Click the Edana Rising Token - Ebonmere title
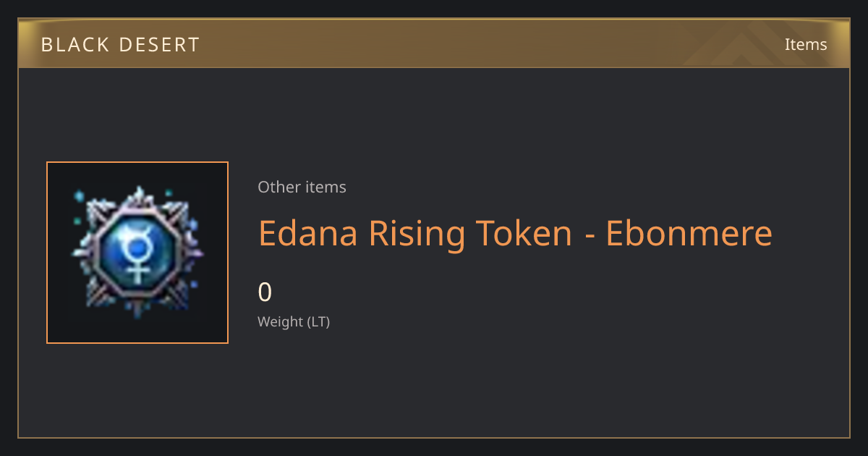 tap(515, 233)
